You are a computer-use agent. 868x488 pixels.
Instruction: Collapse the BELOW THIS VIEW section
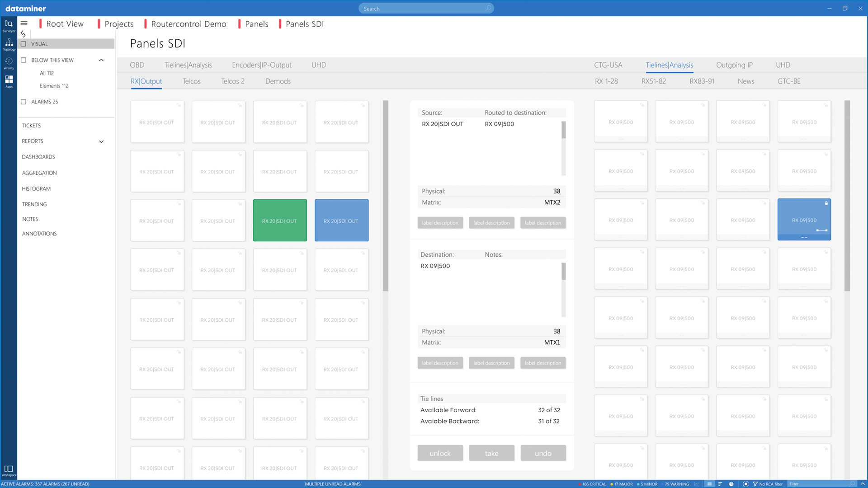click(x=101, y=60)
